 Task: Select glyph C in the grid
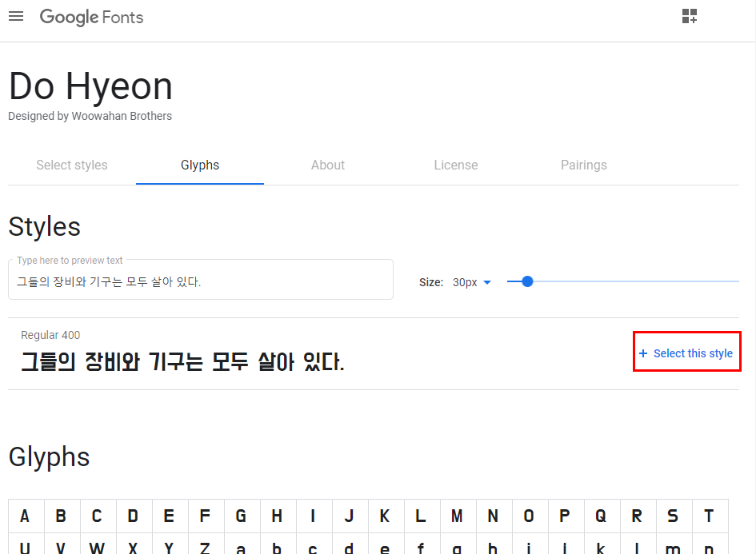98,516
